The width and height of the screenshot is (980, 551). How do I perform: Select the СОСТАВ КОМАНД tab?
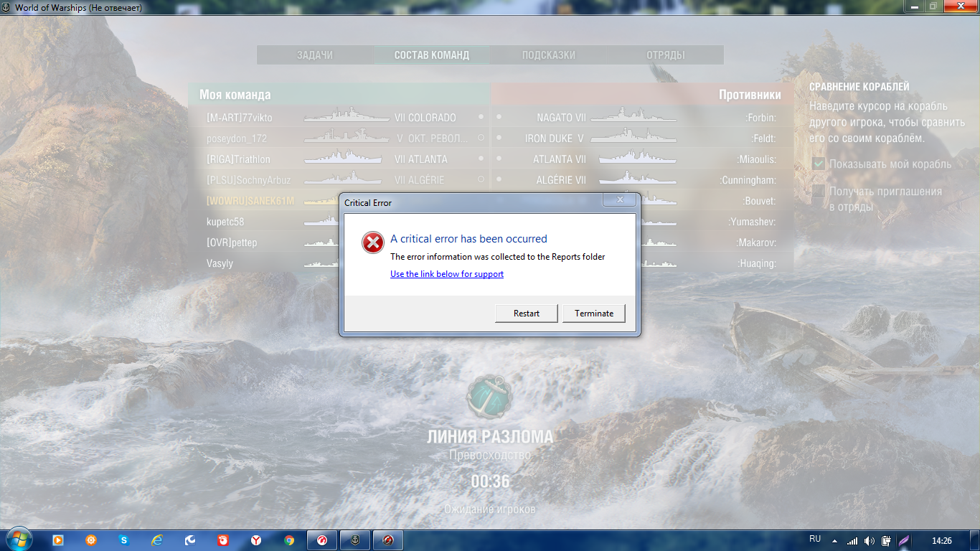click(432, 55)
